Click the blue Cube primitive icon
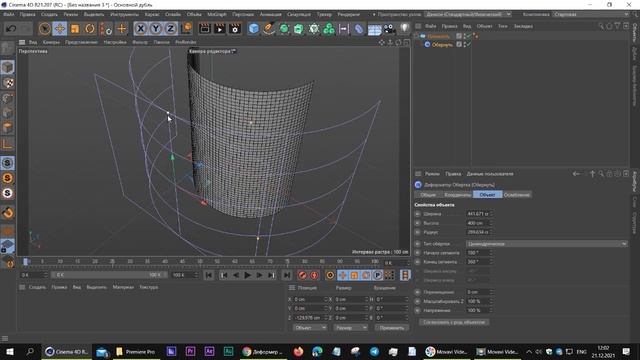This screenshot has height=360, width=640. (254, 29)
